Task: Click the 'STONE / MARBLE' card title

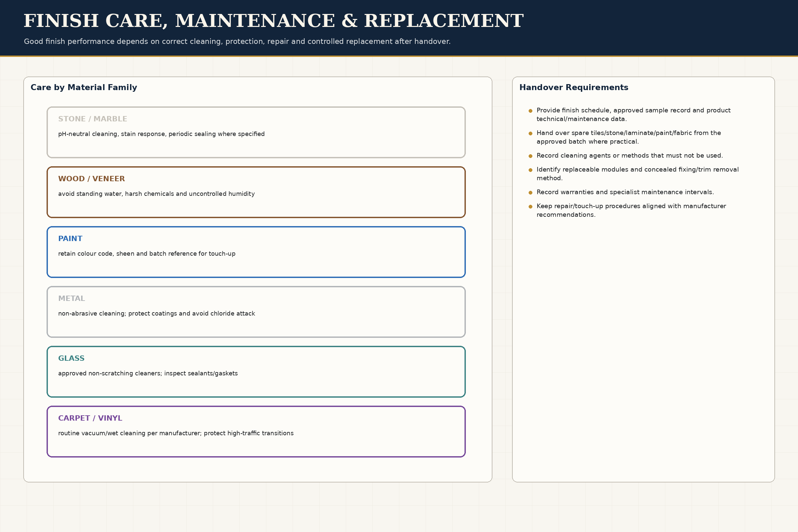Action: point(93,119)
